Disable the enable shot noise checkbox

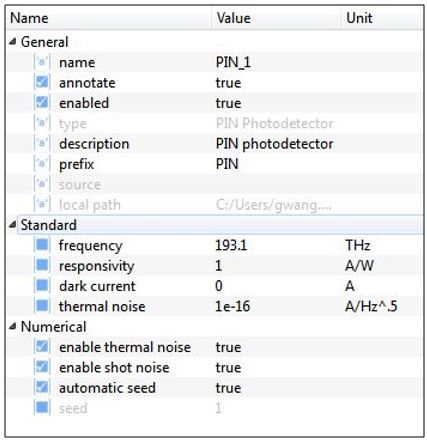point(42,367)
